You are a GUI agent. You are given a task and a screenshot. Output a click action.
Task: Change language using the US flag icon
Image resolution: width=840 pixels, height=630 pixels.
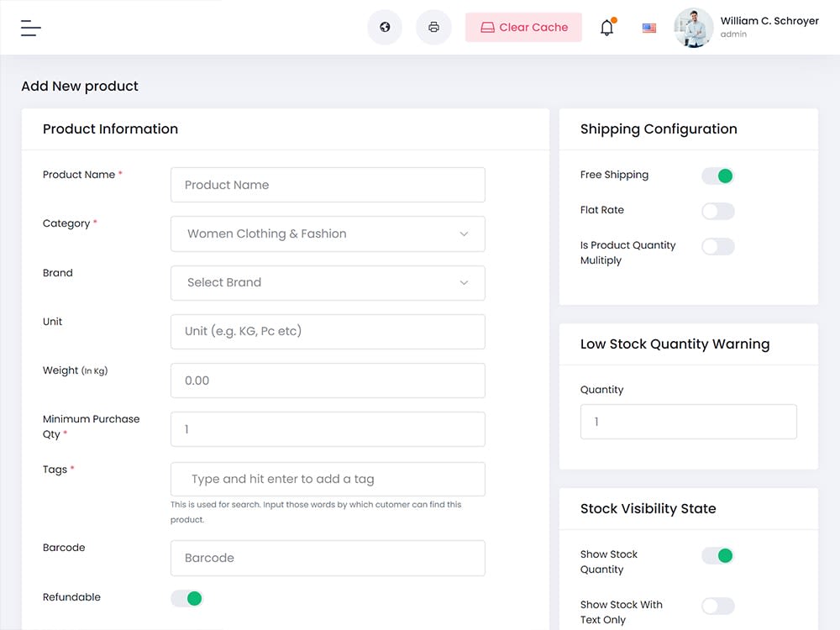coord(648,27)
